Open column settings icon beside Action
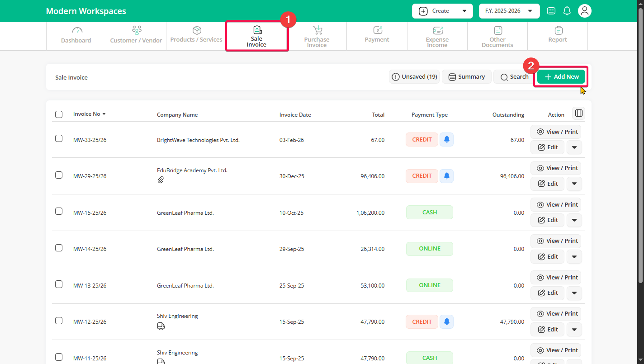 coord(578,113)
